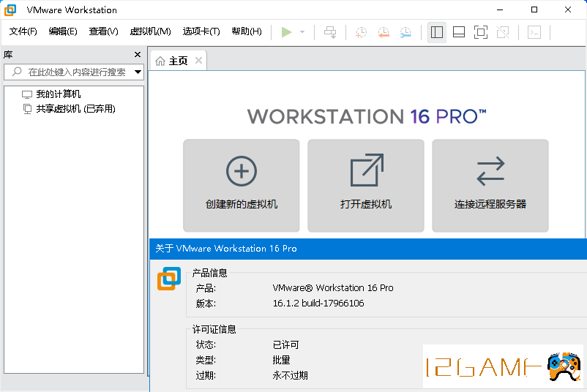Click the console view toolbar icon
The width and height of the screenshot is (587, 392).
coord(534,32)
